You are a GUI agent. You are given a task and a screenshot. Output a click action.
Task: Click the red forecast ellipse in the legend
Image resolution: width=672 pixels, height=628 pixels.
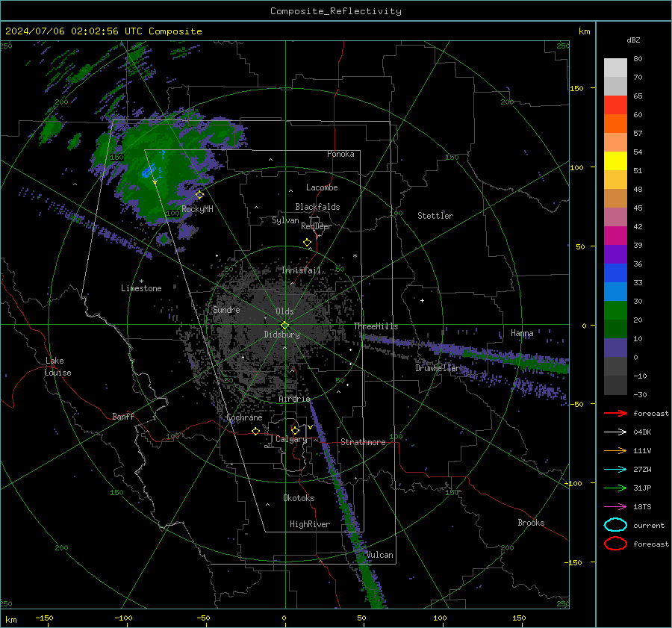pos(615,544)
